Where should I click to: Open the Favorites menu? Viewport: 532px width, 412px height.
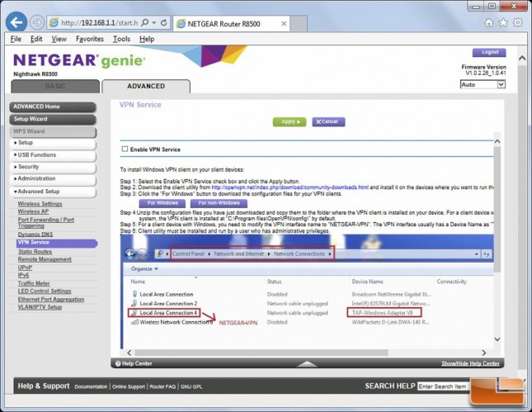click(90, 39)
